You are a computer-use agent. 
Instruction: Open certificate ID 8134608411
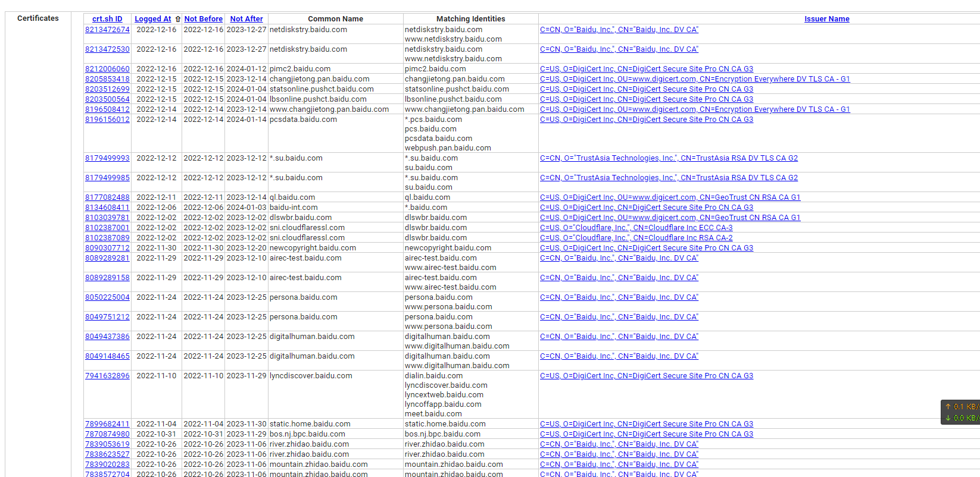pos(107,208)
